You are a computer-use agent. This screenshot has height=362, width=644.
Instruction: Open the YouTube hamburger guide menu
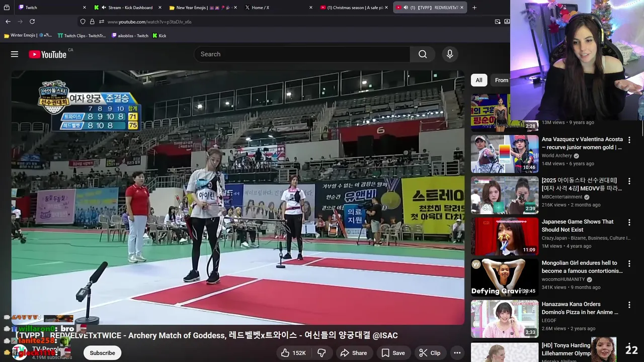15,54
